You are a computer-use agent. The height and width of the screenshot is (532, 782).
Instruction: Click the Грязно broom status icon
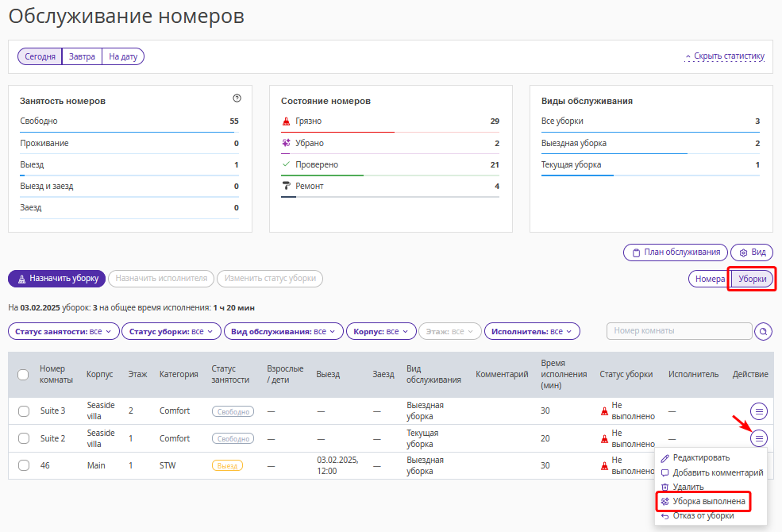click(287, 121)
